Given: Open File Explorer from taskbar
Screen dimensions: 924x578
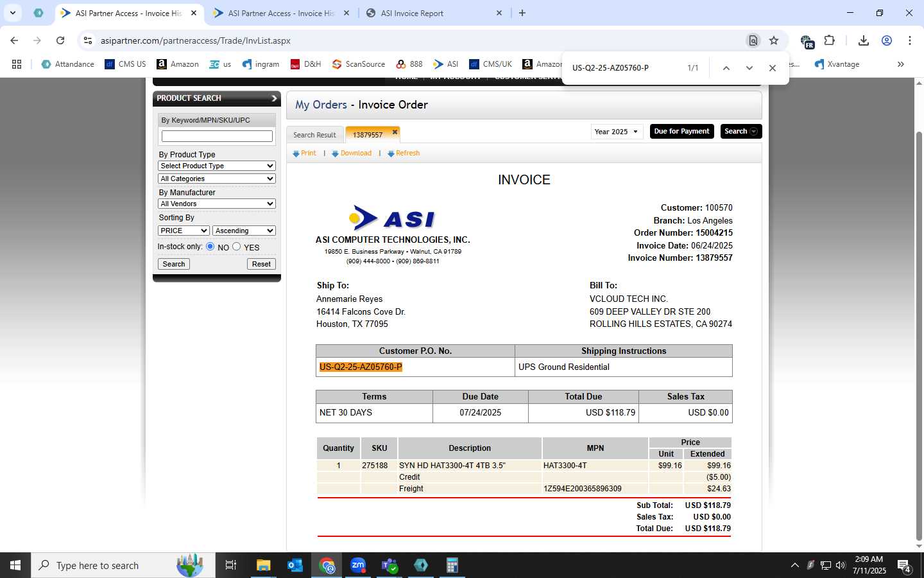Looking at the screenshot, I should [x=264, y=565].
